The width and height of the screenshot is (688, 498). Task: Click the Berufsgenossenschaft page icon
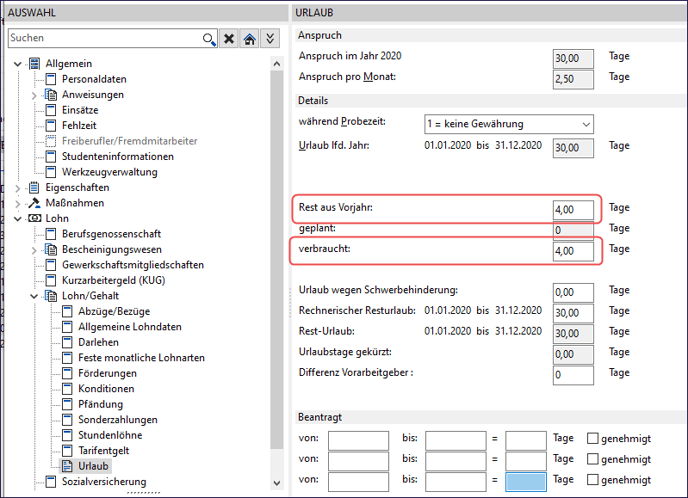[x=51, y=233]
